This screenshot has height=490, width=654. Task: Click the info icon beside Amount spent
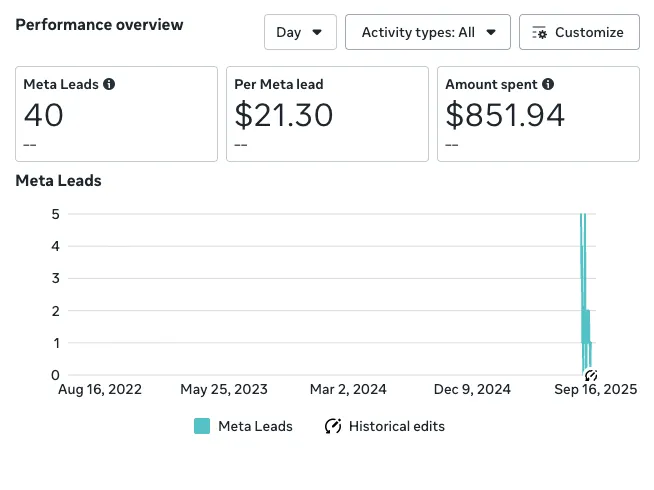point(548,85)
